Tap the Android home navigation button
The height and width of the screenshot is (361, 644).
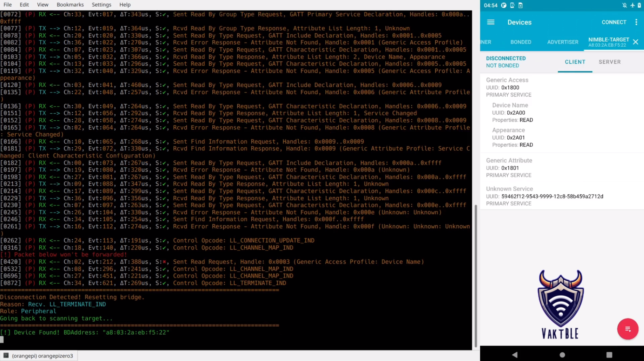pos(562,355)
